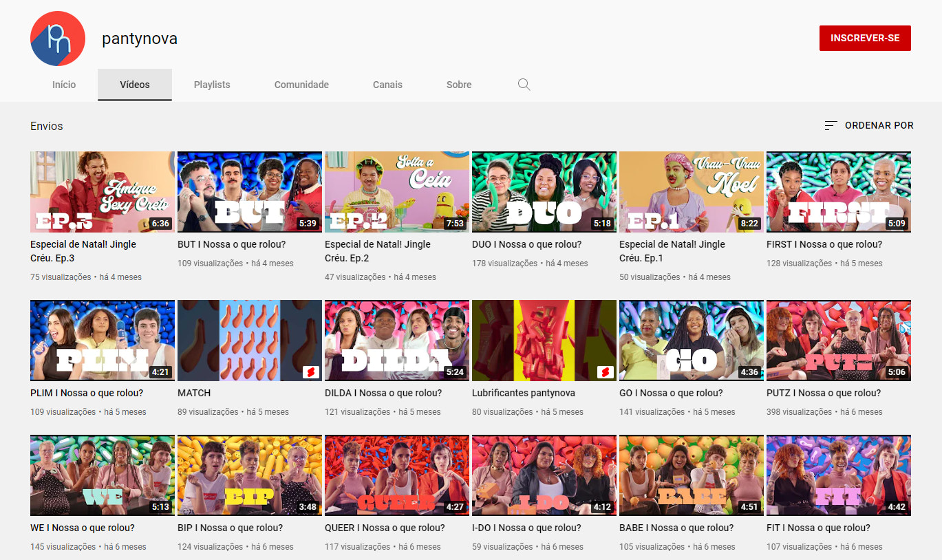Click the pantynova channel avatar

tap(58, 39)
